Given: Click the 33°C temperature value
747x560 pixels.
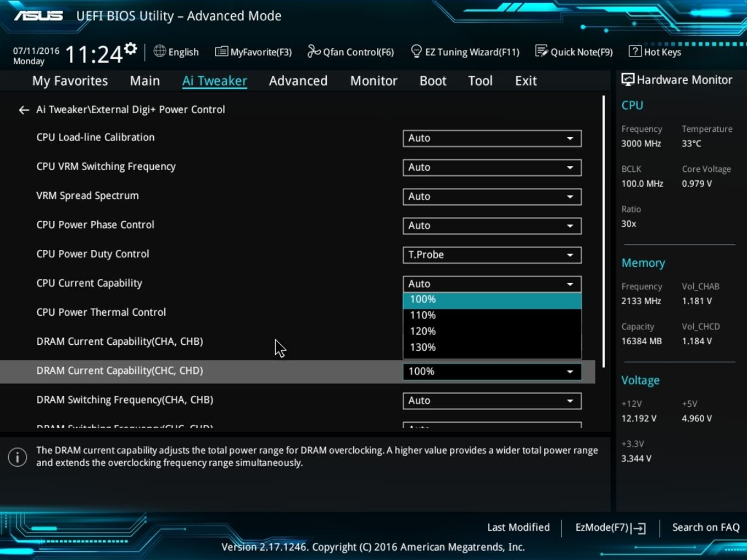Looking at the screenshot, I should (692, 143).
